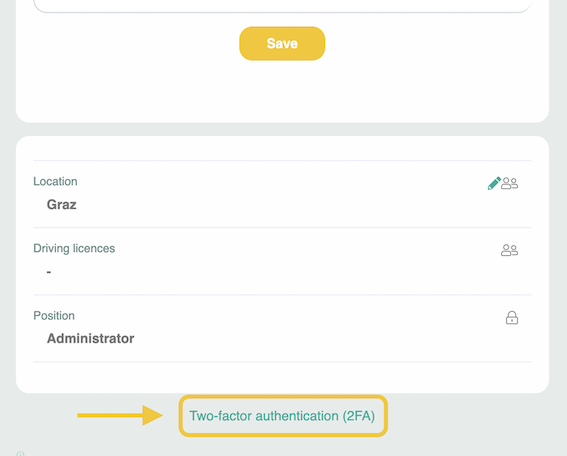Select the Driving licences label
Screen dimensions: 567x456
click(x=74, y=248)
